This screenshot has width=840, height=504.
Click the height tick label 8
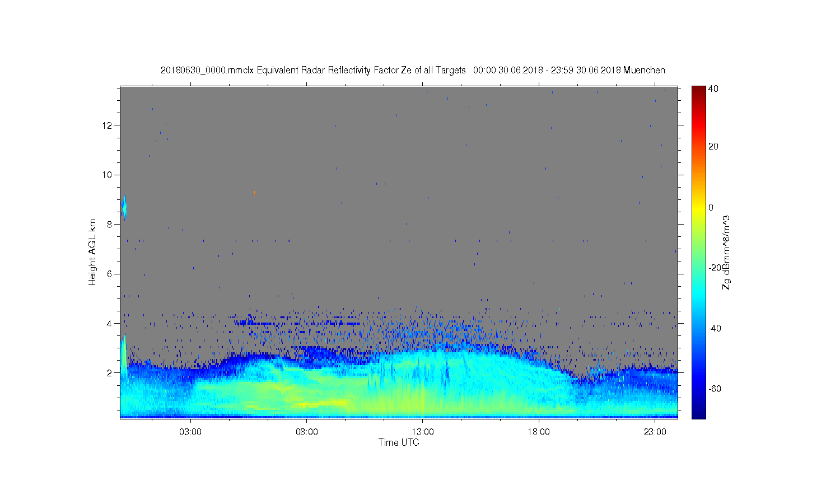click(x=110, y=225)
